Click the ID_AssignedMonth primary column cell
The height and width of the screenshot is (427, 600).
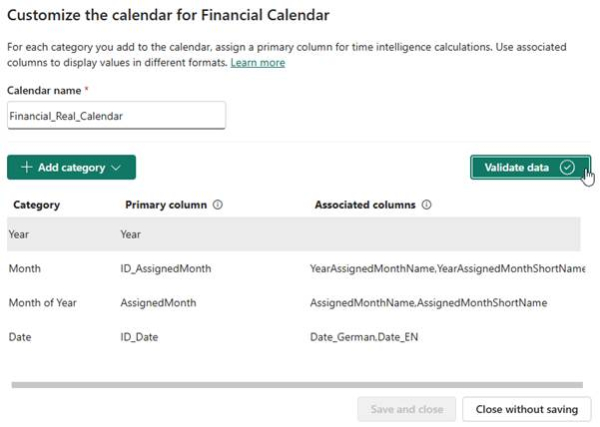[165, 268]
